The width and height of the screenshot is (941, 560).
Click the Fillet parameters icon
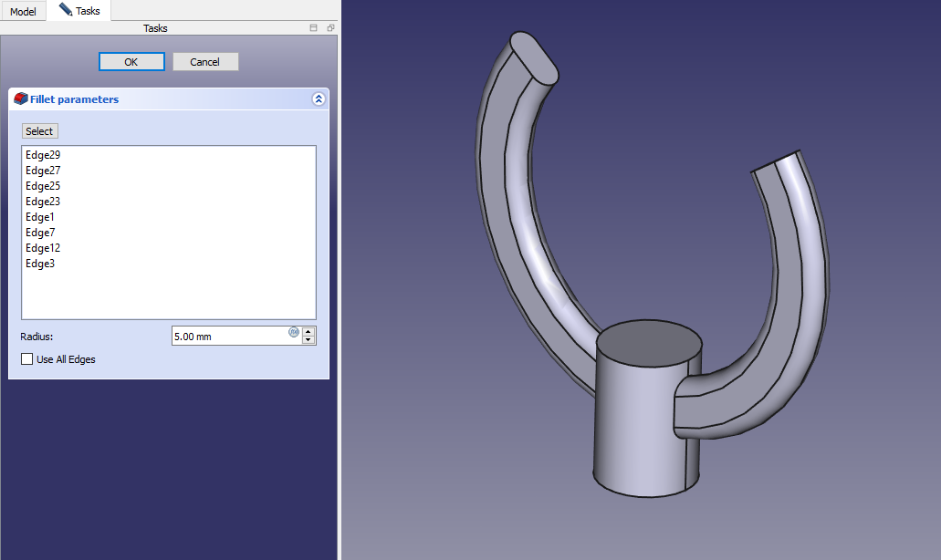tap(20, 99)
